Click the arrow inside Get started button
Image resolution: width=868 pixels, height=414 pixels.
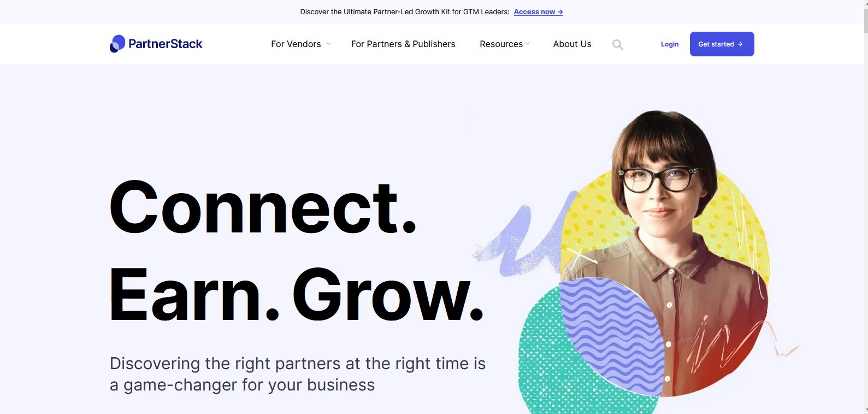tap(740, 44)
